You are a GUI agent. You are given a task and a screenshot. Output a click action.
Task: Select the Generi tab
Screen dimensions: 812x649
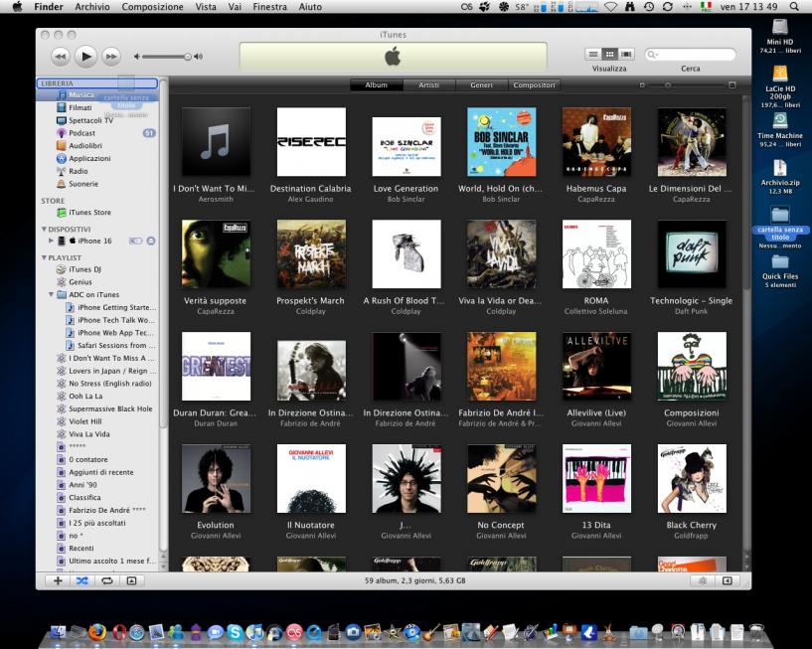tap(481, 84)
